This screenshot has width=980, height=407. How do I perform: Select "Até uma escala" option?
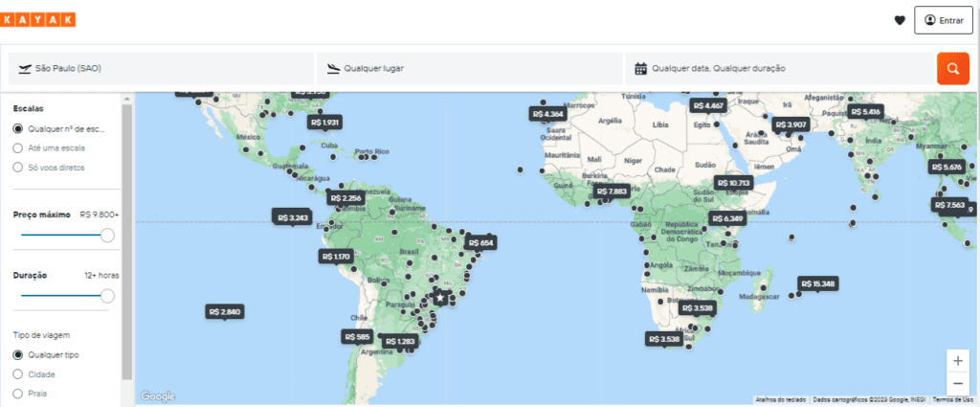[x=18, y=147]
